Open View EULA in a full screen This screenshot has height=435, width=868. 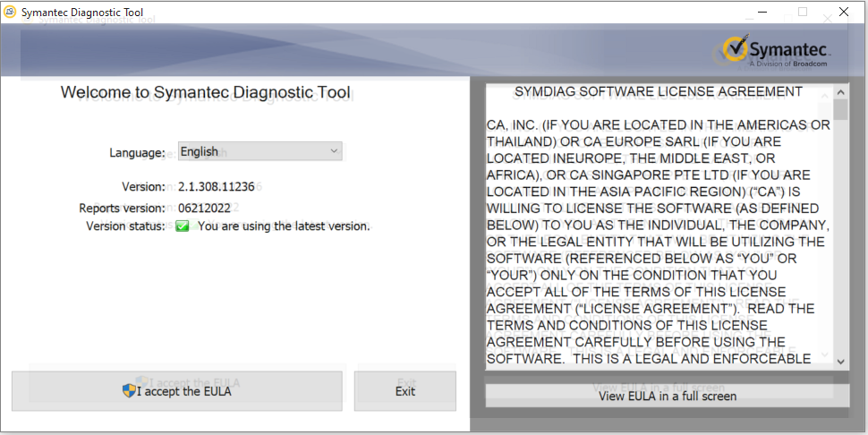point(667,396)
